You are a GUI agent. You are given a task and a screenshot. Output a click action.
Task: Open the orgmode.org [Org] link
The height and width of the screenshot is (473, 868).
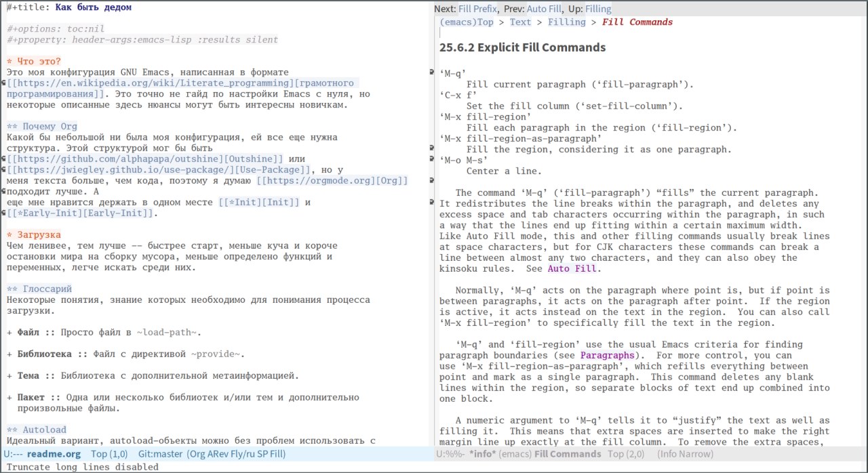(332, 181)
